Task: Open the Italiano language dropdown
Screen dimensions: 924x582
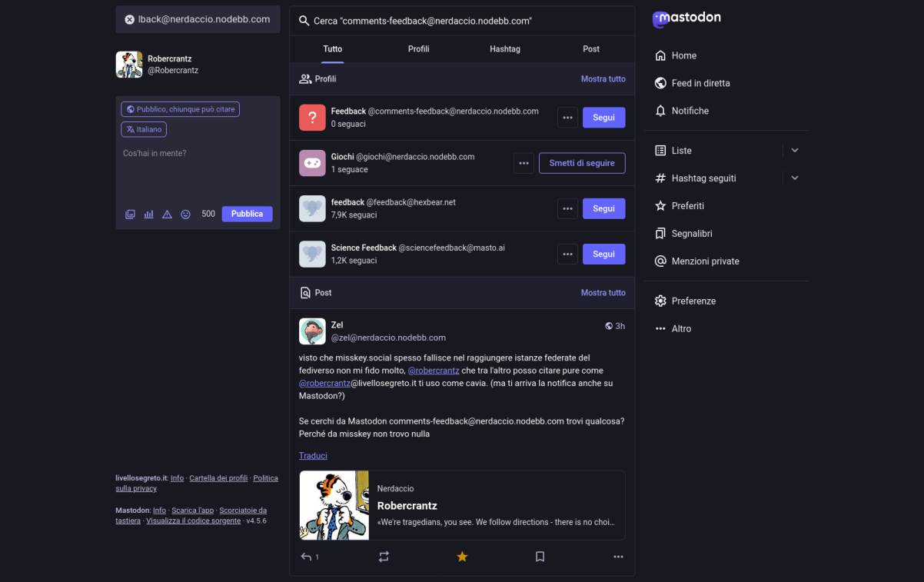Action: [x=144, y=129]
